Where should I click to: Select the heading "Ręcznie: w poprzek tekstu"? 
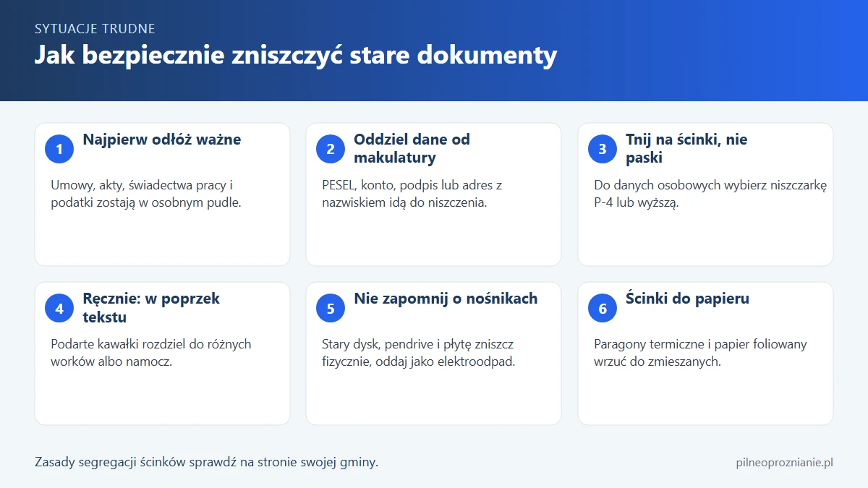coord(151,307)
